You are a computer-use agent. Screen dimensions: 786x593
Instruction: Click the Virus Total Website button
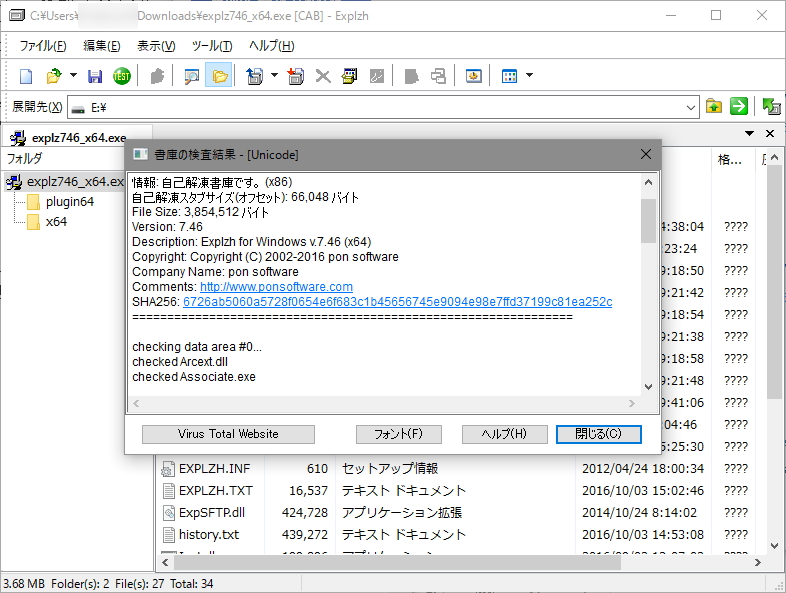coord(228,434)
